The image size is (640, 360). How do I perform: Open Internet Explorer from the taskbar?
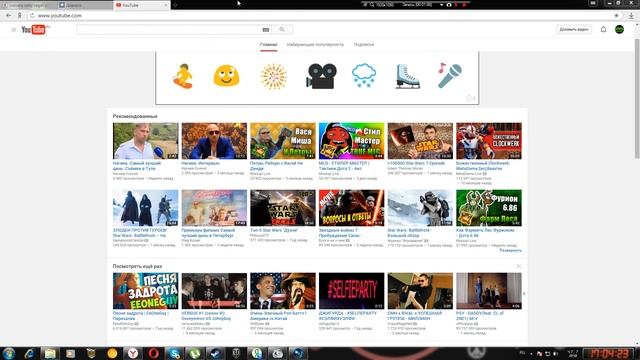tap(29, 353)
